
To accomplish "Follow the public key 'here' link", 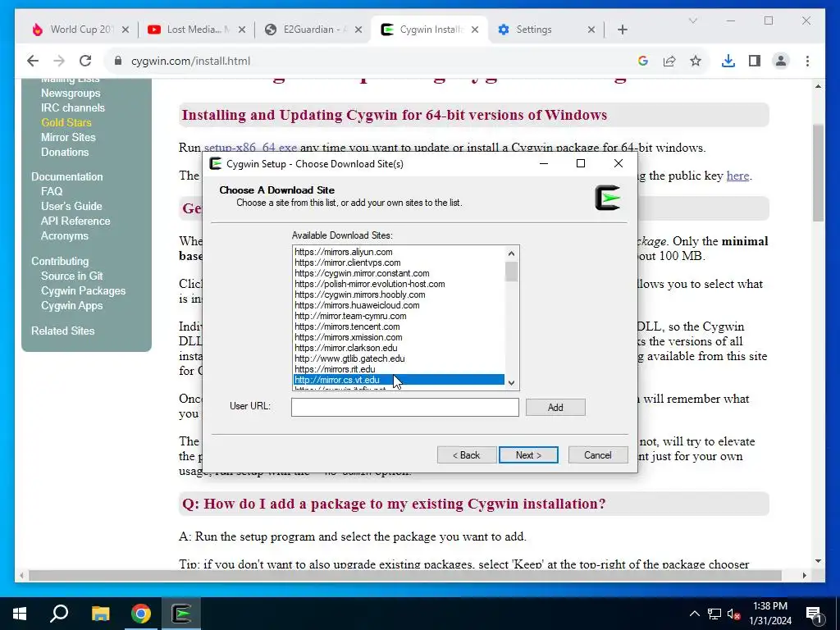I will (x=737, y=176).
